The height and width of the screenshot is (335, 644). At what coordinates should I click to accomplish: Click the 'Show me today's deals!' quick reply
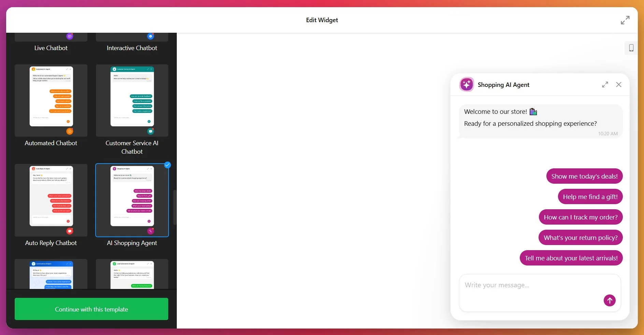pos(584,176)
